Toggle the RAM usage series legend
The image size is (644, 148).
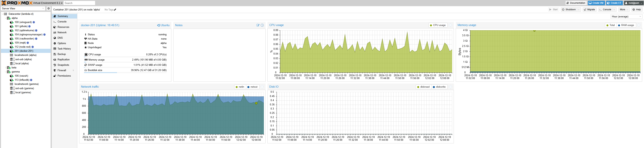click(626, 25)
